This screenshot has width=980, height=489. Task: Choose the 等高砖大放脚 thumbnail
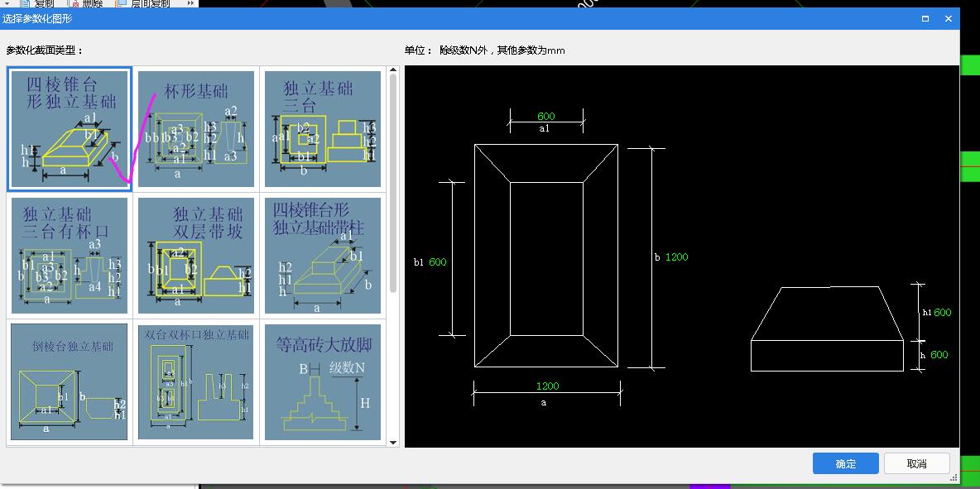click(323, 381)
